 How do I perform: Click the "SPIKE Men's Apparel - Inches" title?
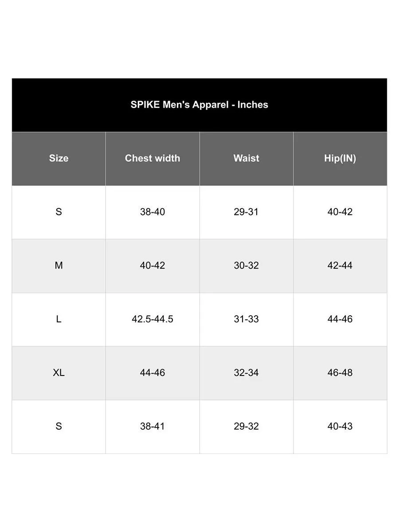199,105
